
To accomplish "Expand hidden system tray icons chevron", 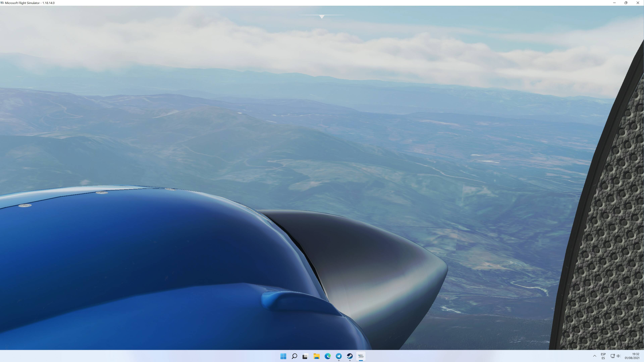I will tap(595, 356).
